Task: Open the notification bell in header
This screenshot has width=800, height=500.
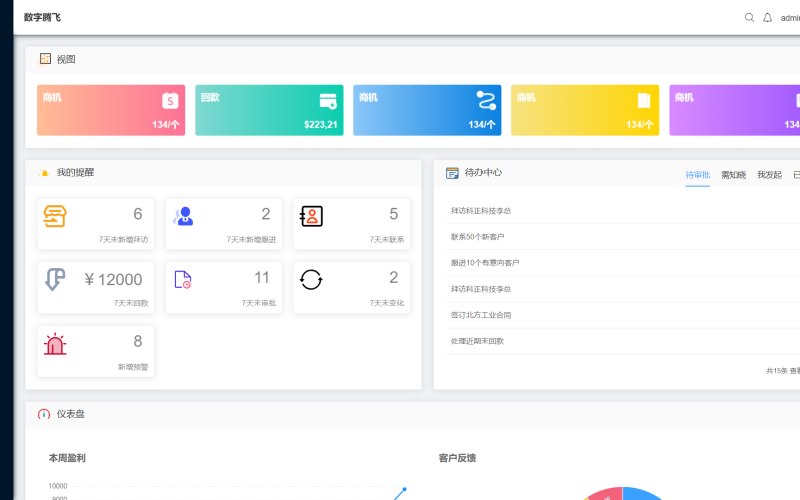Action: (767, 17)
